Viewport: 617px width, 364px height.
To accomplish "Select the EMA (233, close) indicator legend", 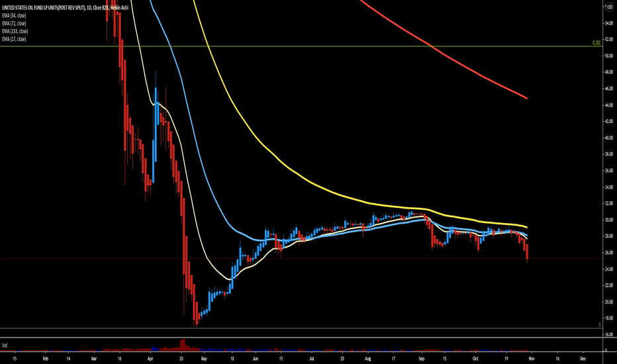I will (15, 32).
